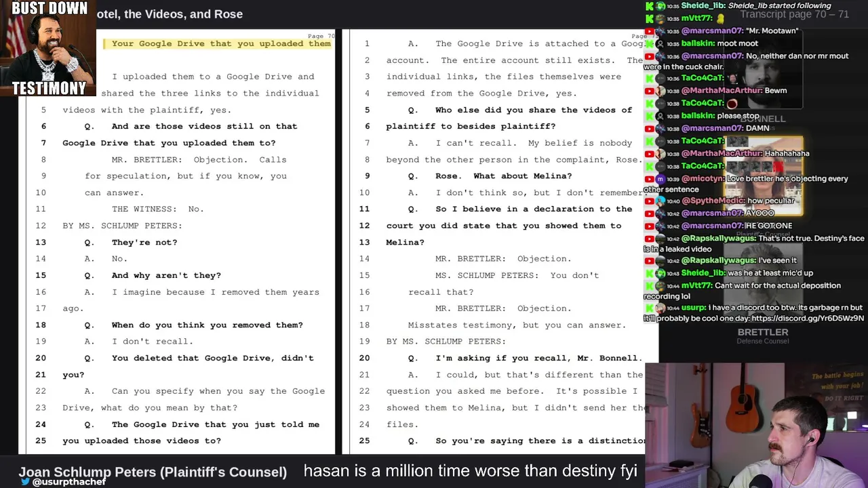Click the YouTube icon beside marcsman07's "DAMN" message
Image resolution: width=868 pixels, height=488 pixels.
(x=649, y=129)
